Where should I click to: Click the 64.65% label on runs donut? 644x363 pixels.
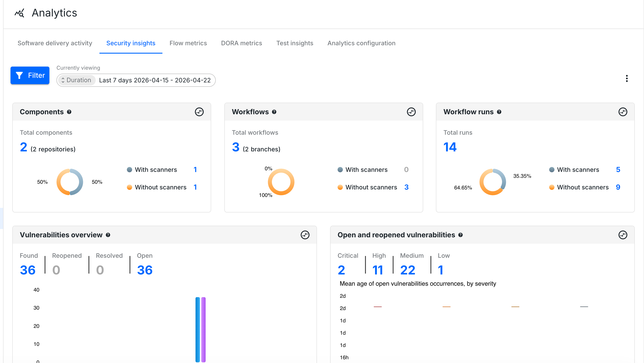[463, 187]
